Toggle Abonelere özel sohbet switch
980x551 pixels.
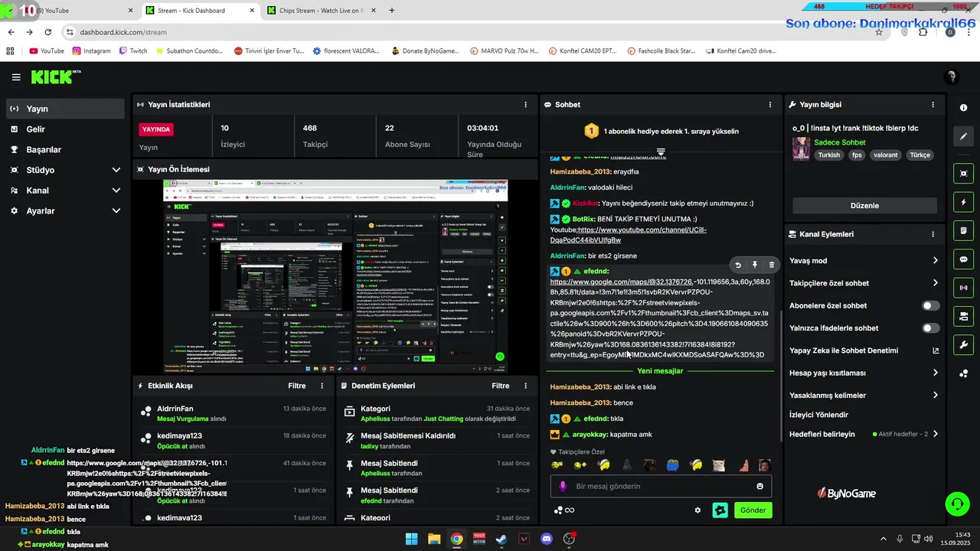tap(930, 305)
